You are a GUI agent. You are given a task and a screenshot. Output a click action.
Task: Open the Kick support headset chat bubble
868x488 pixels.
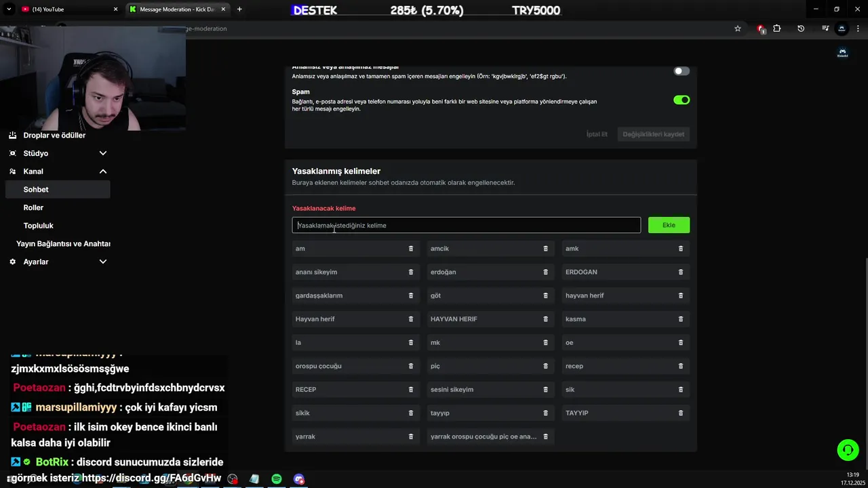(848, 449)
